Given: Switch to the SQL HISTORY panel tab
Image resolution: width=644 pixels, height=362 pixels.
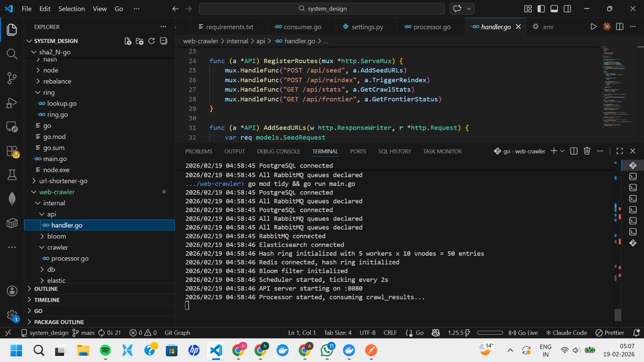Looking at the screenshot, I should pyautogui.click(x=394, y=151).
